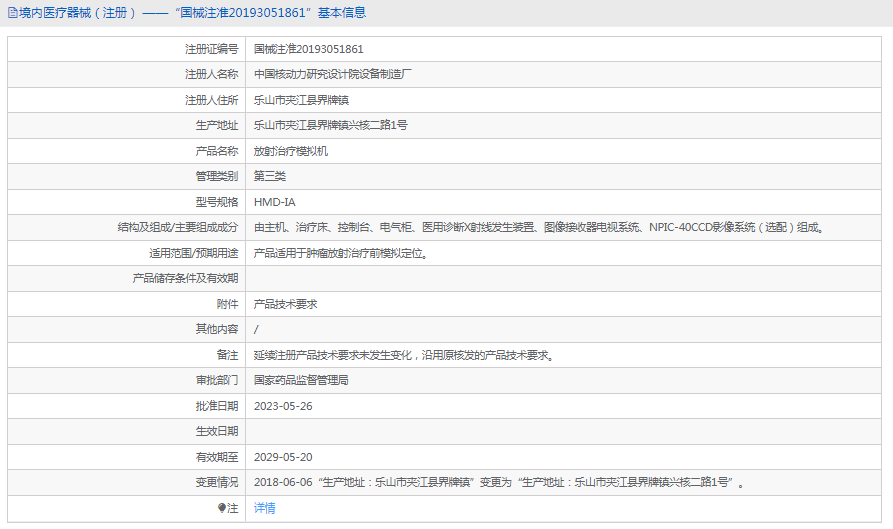Select approval department 国家药品监督管理局

[x=301, y=380]
